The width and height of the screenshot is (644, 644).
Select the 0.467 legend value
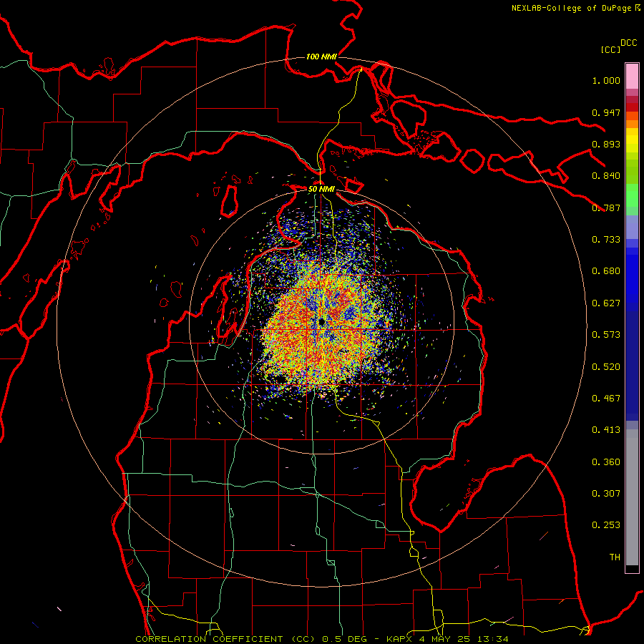(x=606, y=399)
